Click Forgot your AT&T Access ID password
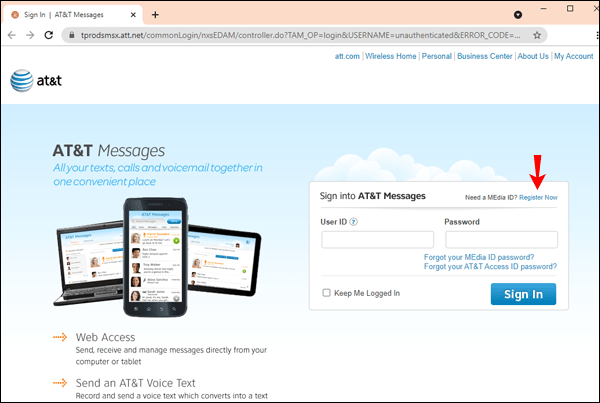Image resolution: width=600 pixels, height=403 pixels. click(x=490, y=266)
